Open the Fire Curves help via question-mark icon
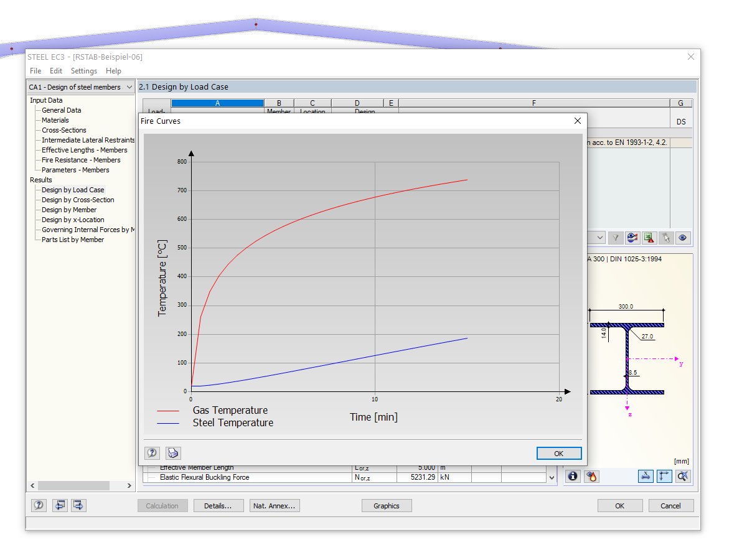Viewport: 747px width, 560px height. tap(152, 453)
